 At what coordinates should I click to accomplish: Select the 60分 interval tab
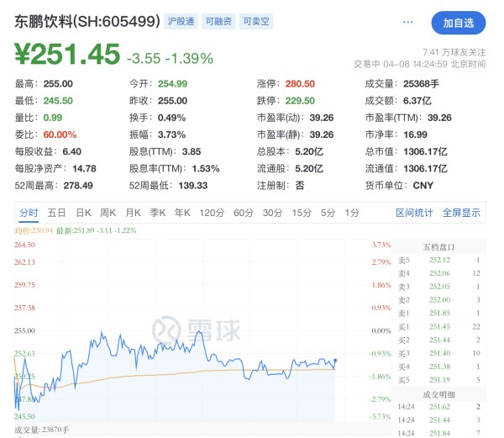(244, 213)
